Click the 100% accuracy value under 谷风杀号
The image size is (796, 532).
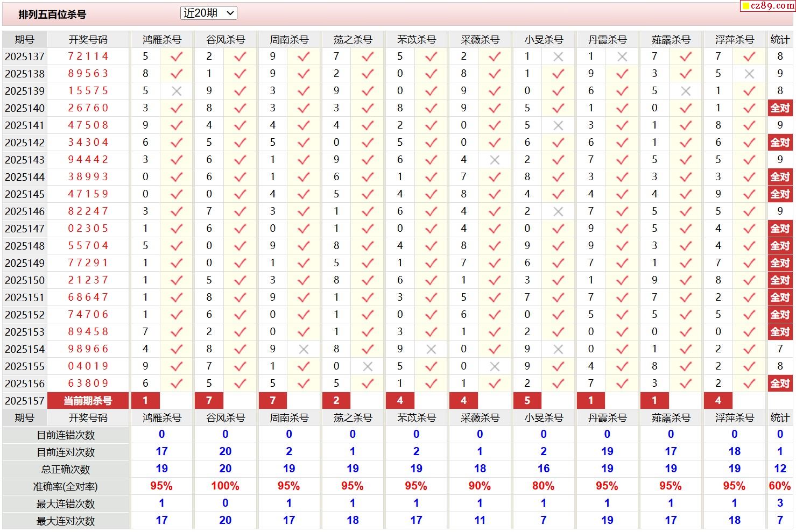225,486
